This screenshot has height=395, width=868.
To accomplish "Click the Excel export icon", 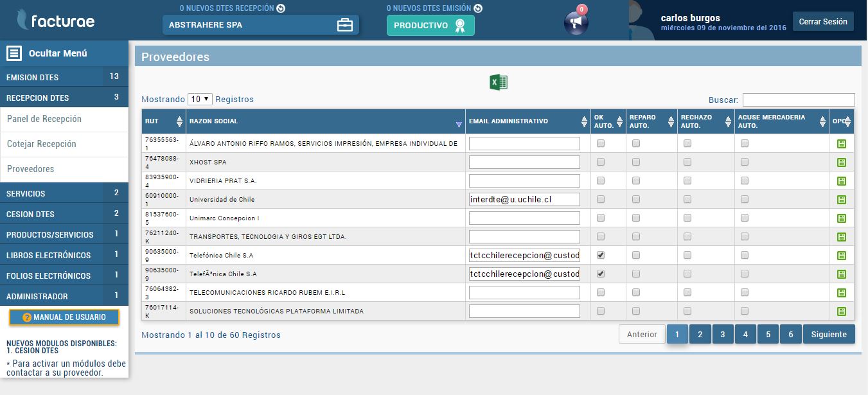I will (499, 82).
